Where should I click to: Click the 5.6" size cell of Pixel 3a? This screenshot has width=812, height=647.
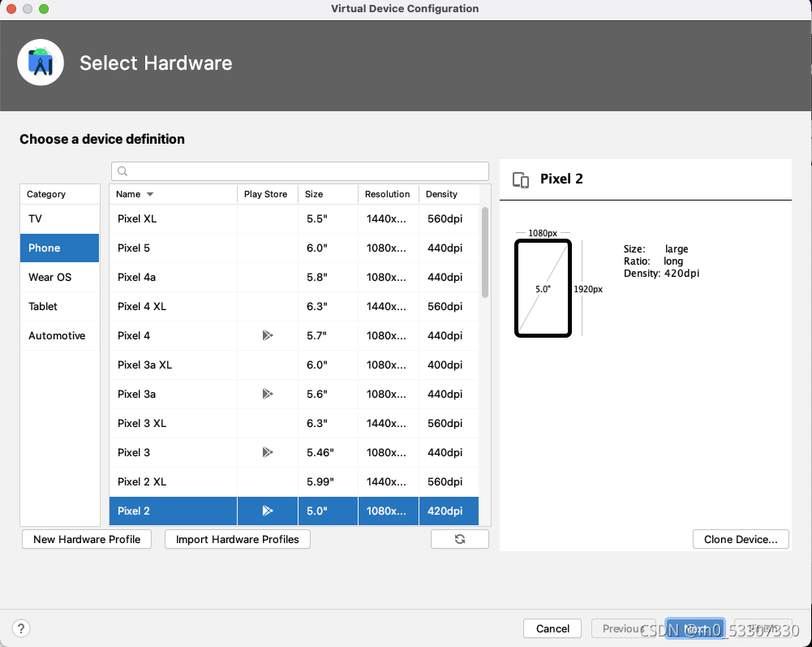[x=328, y=394]
